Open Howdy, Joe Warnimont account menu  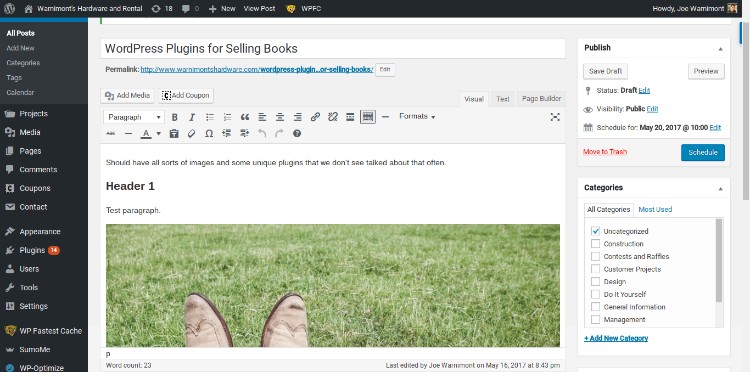(x=695, y=8)
